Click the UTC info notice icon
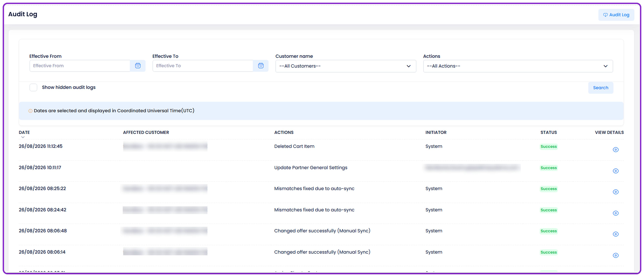Image resolution: width=644 pixels, height=277 pixels. click(30, 111)
